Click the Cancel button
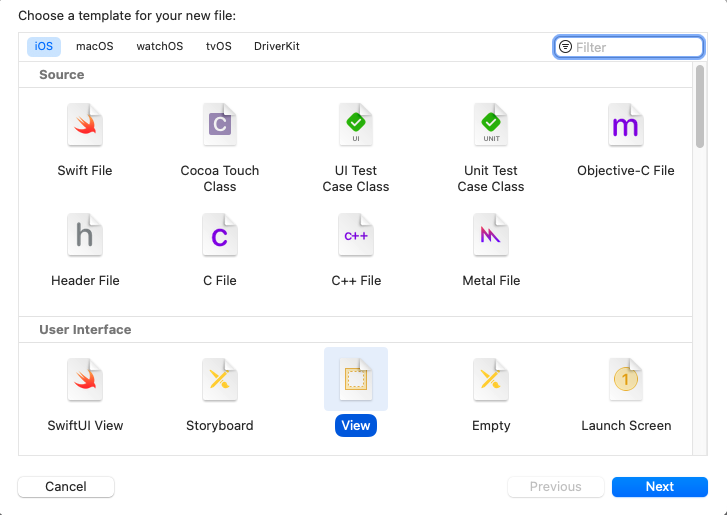This screenshot has height=515, width=727. pyautogui.click(x=66, y=487)
